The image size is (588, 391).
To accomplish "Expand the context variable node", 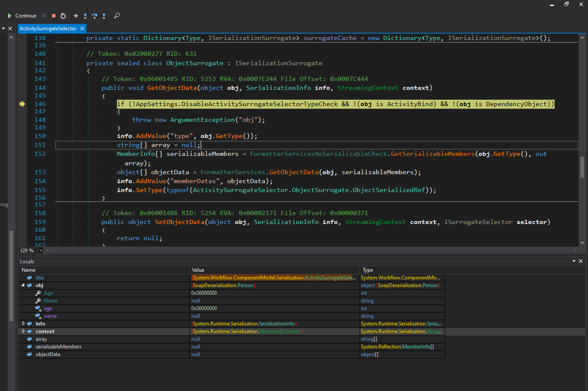I will click(23, 331).
